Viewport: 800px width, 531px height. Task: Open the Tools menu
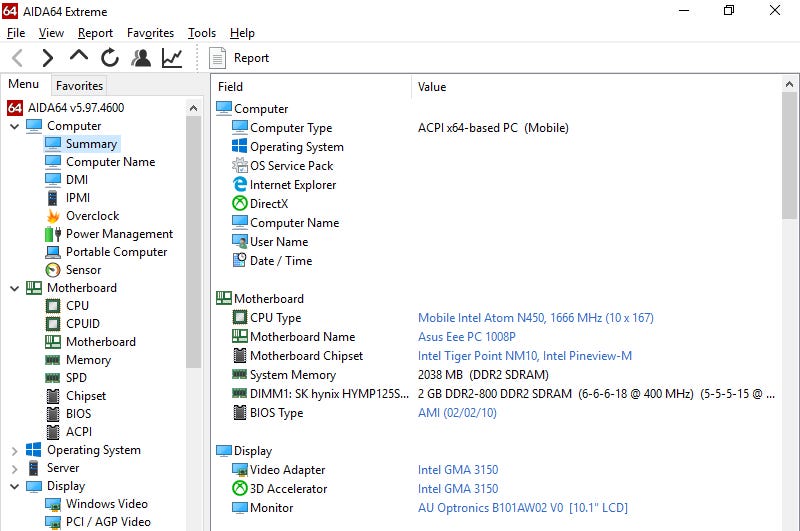pyautogui.click(x=202, y=33)
